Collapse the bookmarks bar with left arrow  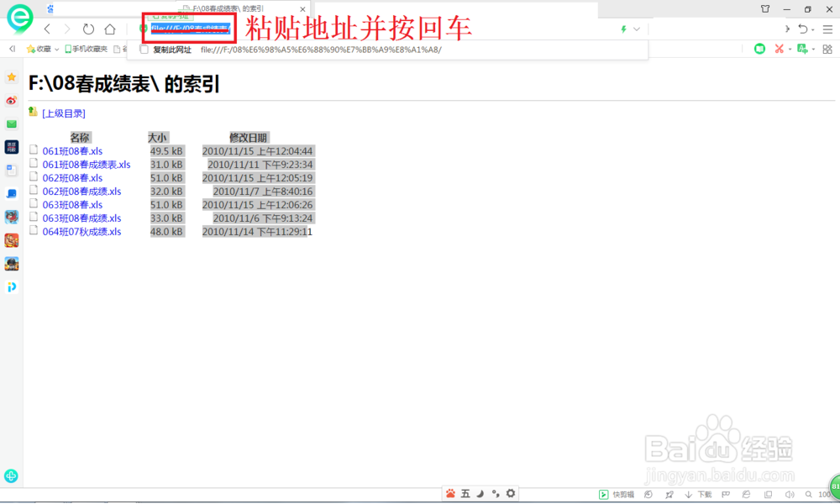[x=13, y=49]
